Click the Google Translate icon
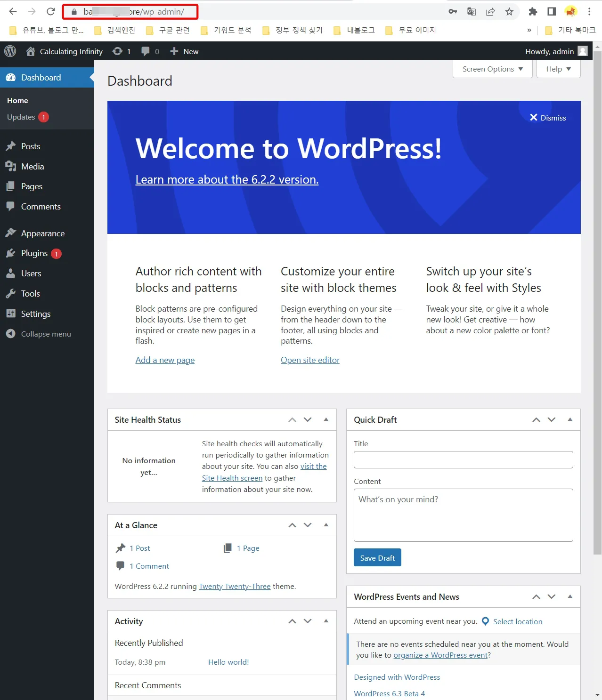The height and width of the screenshot is (700, 602). pyautogui.click(x=472, y=12)
